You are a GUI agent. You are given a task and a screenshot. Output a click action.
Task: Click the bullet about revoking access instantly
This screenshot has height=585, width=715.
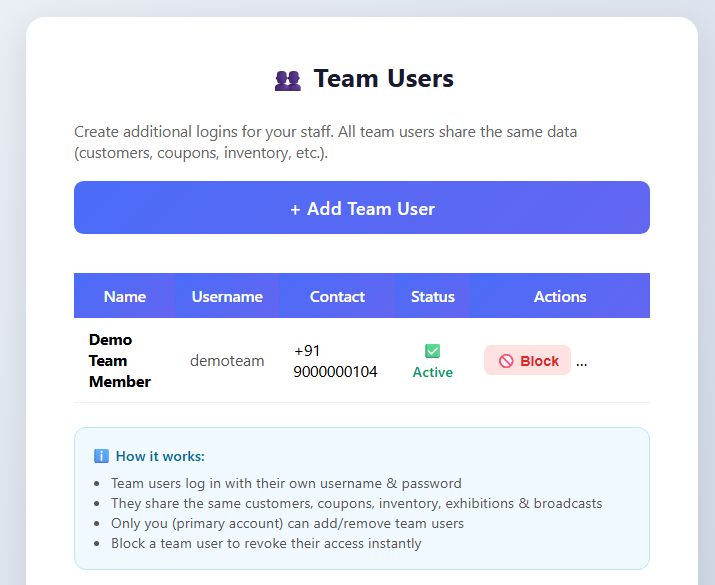pyautogui.click(x=266, y=543)
